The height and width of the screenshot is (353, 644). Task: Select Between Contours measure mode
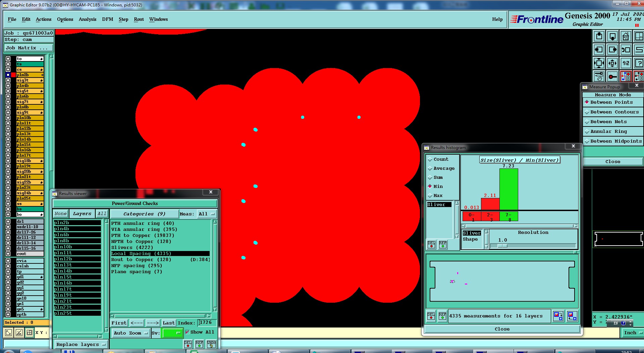point(612,112)
